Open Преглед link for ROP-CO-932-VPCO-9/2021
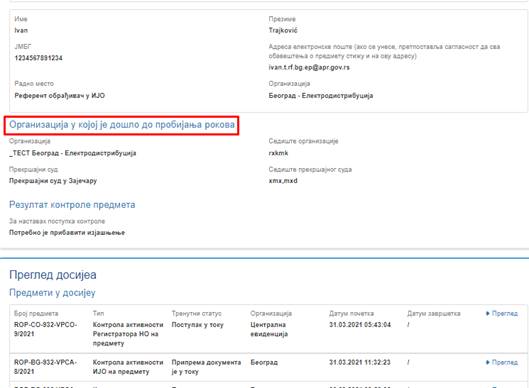This screenshot has width=529, height=388. pos(502,313)
